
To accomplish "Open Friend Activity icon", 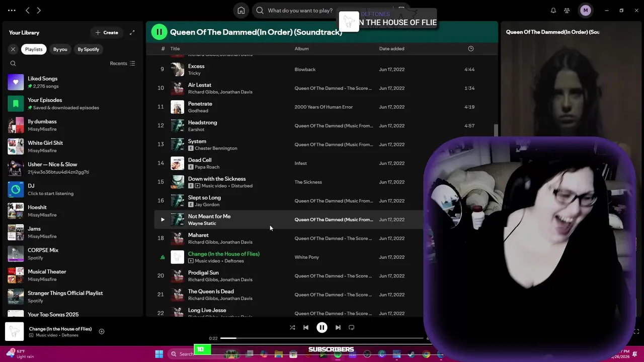I will coord(567,11).
